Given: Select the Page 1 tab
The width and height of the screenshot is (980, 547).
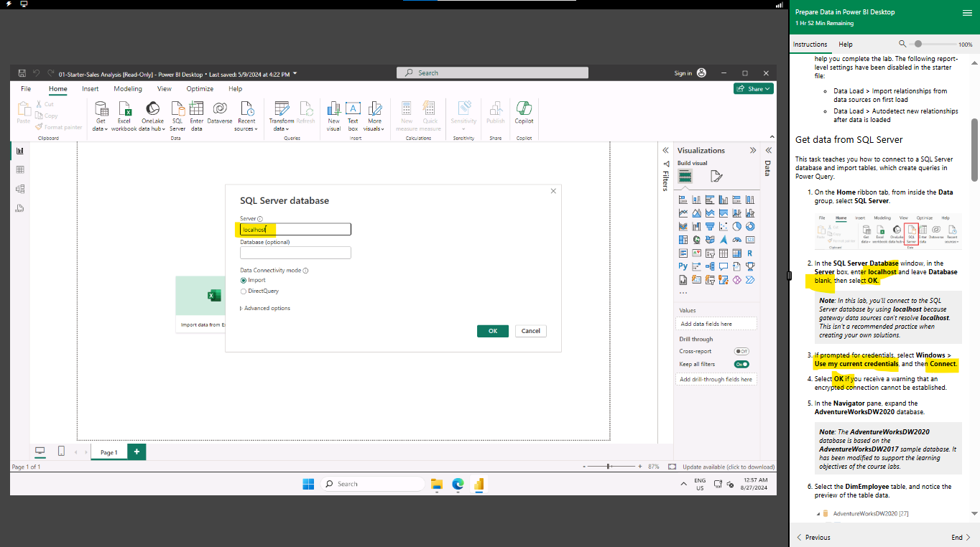Looking at the screenshot, I should click(108, 452).
